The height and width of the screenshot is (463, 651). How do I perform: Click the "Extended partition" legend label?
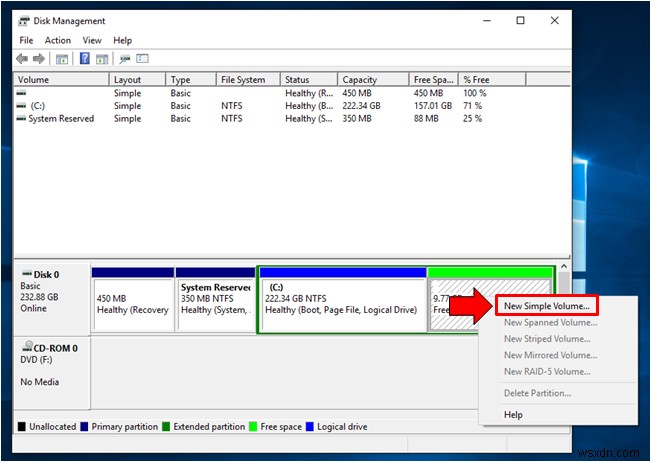209,426
